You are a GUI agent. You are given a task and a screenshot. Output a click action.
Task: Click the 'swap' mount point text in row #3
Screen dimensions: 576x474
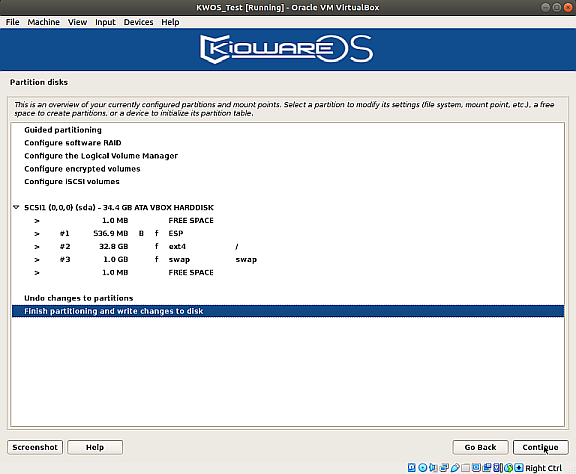tap(246, 259)
